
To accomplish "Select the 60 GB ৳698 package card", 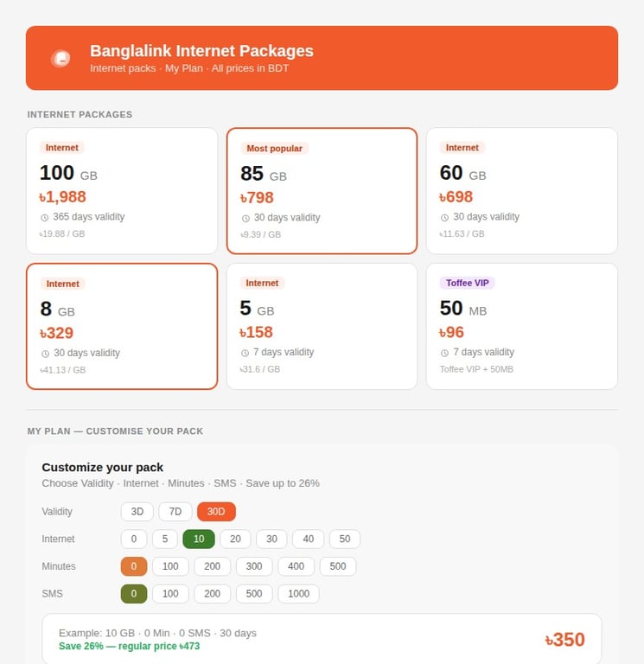I will (x=521, y=191).
